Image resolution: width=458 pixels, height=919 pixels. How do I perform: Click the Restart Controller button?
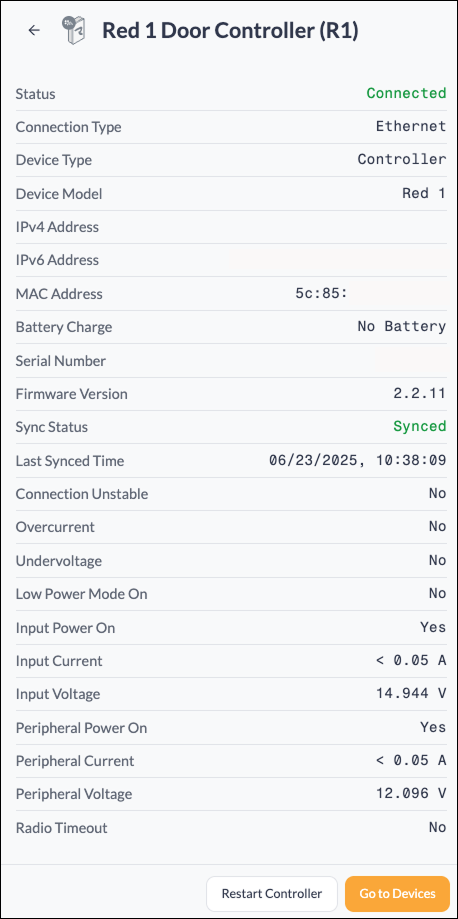pos(272,894)
